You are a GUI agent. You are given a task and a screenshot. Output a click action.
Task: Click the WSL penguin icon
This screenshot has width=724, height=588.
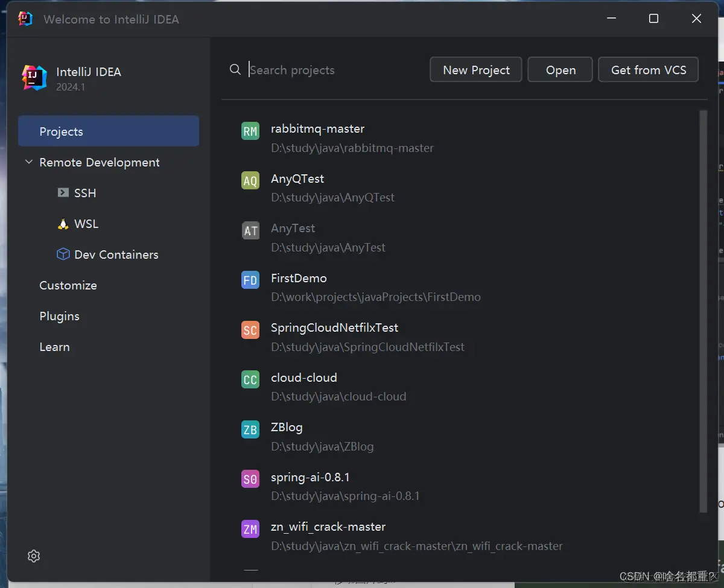(x=63, y=224)
